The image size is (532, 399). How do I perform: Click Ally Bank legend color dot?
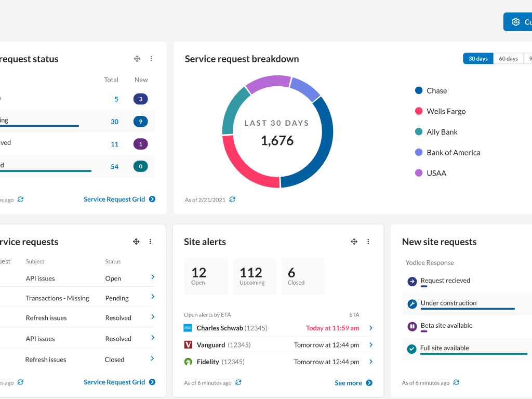[419, 131]
